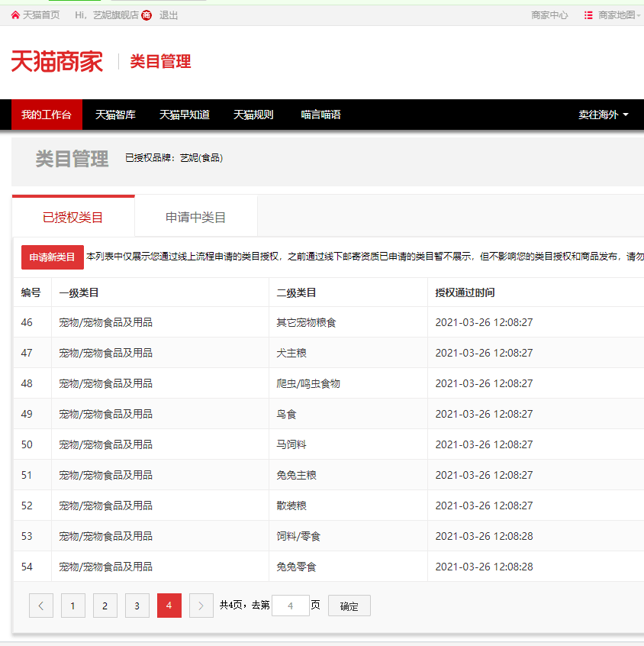This screenshot has width=644, height=646.
Task: Click the 申请新类目 button
Action: point(53,257)
